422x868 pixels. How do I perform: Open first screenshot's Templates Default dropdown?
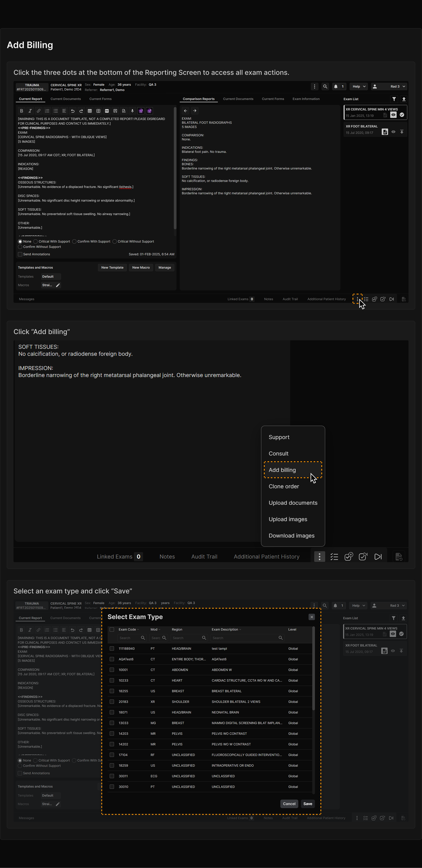51,277
